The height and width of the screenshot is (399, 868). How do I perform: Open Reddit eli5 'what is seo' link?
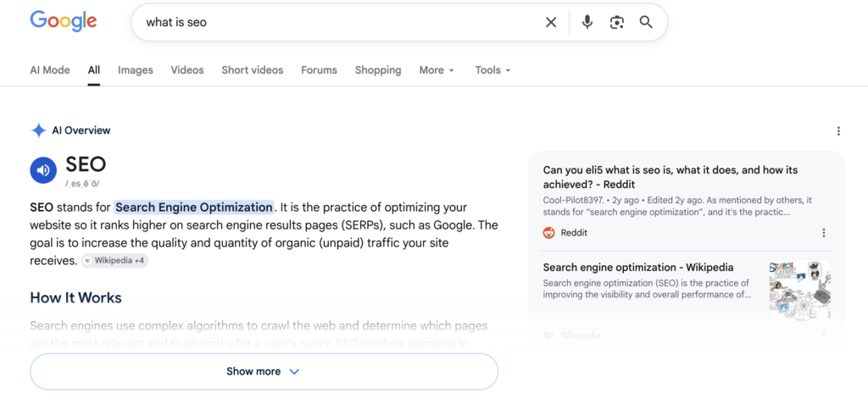pos(670,177)
